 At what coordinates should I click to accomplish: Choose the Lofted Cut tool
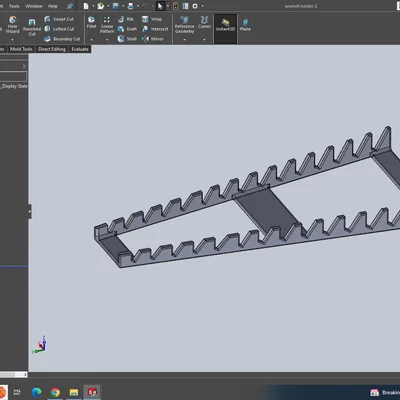(x=59, y=29)
